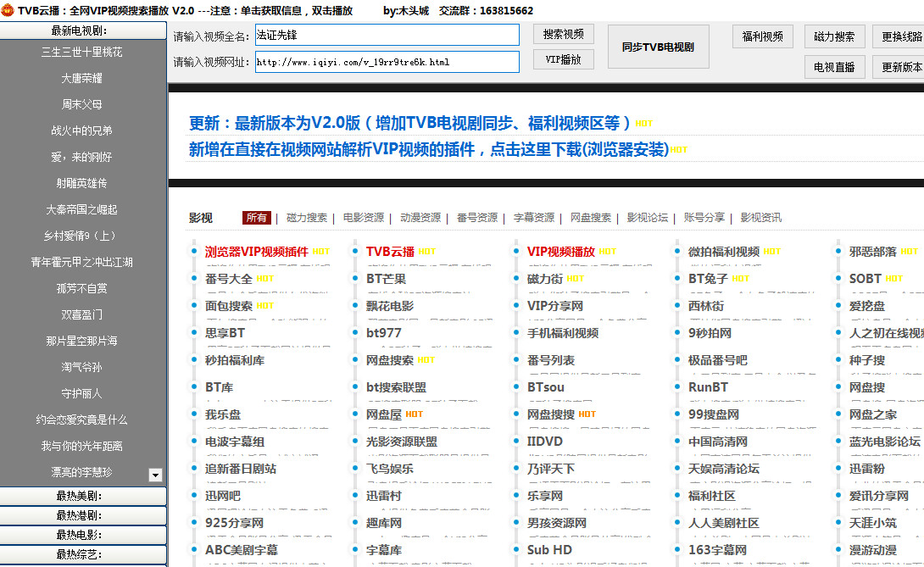Viewport: 924px width, 567px height.
Task: Open the IIDVD link
Action: pyautogui.click(x=545, y=442)
